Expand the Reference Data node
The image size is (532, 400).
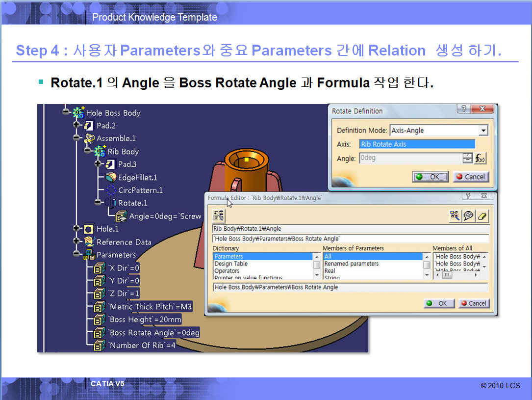point(77,241)
